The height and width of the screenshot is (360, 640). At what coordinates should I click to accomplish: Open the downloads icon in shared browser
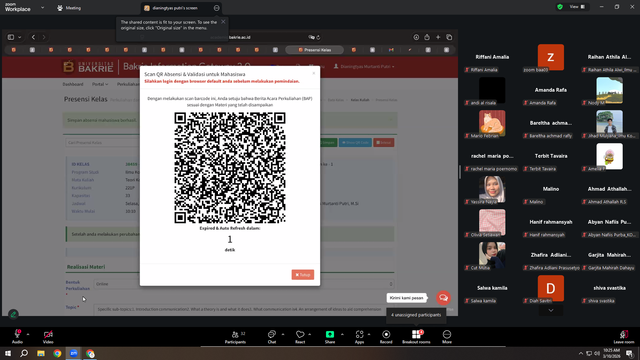coord(416,37)
